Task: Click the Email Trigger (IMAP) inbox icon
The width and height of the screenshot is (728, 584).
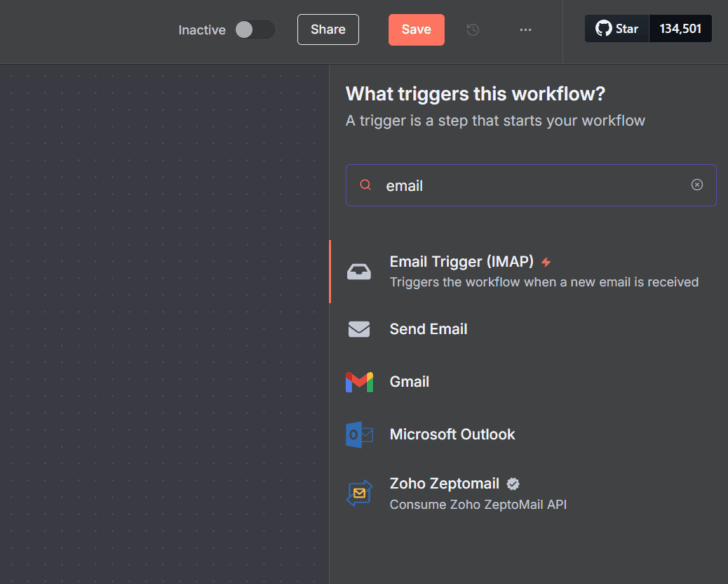Action: tap(359, 271)
